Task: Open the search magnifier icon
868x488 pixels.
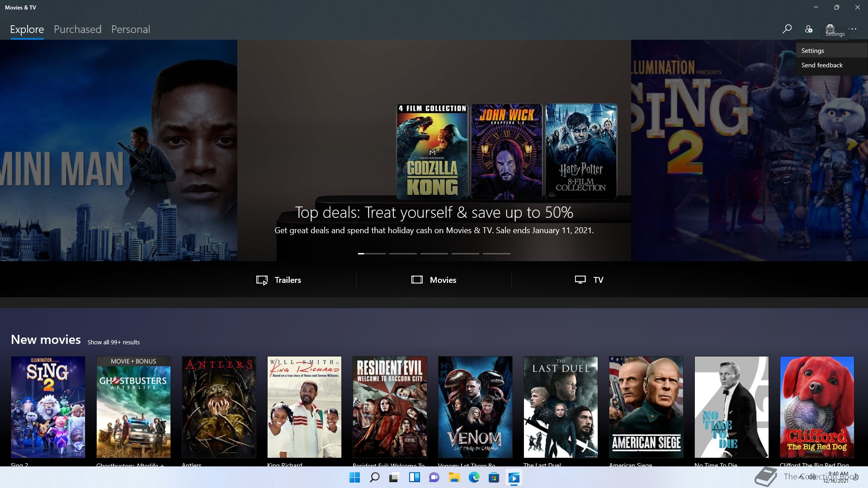Action: pos(787,29)
